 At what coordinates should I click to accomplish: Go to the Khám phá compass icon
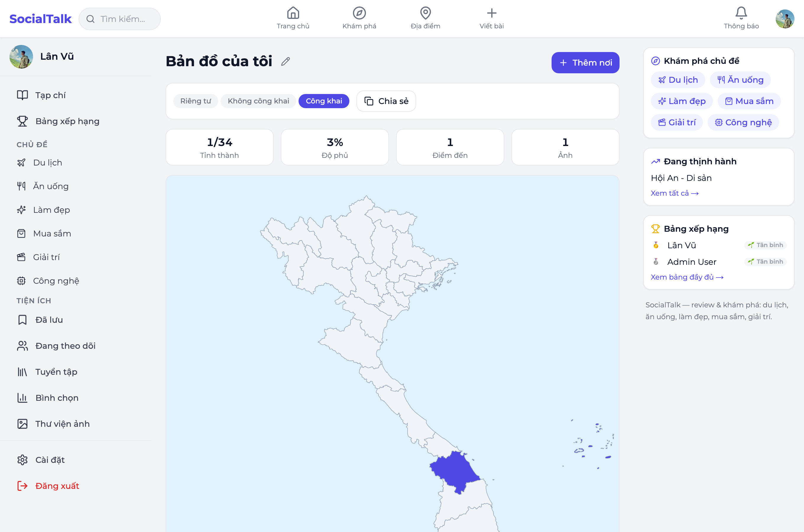(359, 13)
